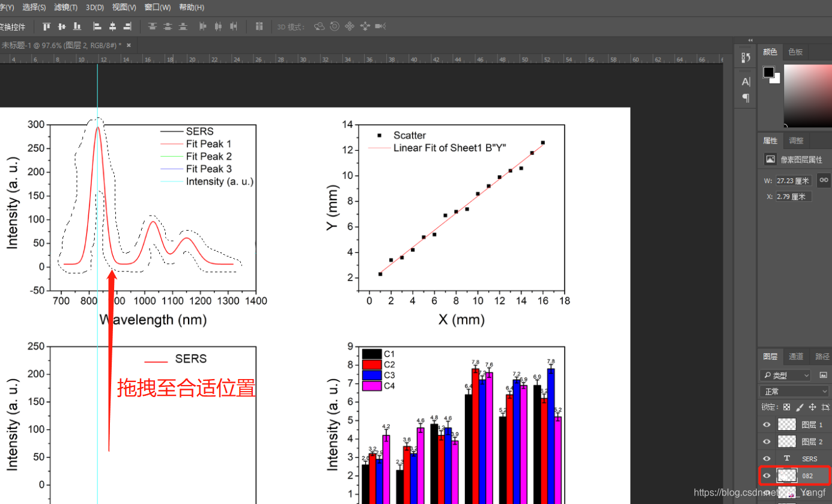Switch to the 颜色 tab

pyautogui.click(x=770, y=52)
